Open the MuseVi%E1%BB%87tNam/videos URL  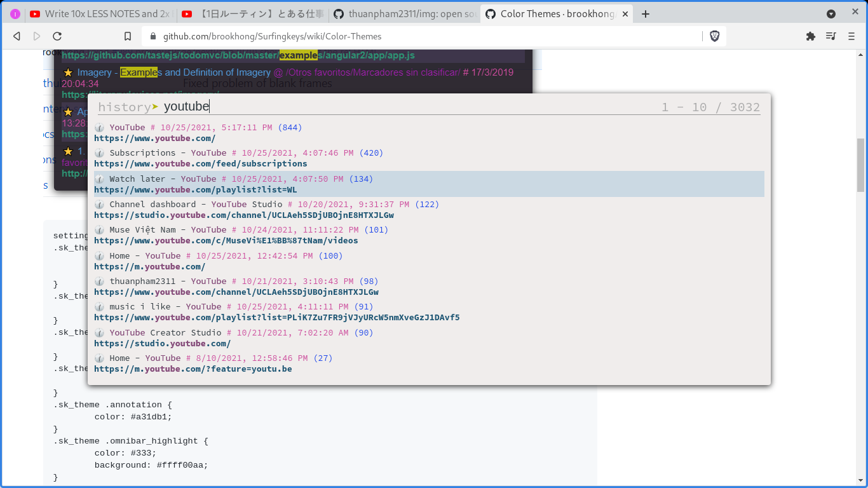226,241
